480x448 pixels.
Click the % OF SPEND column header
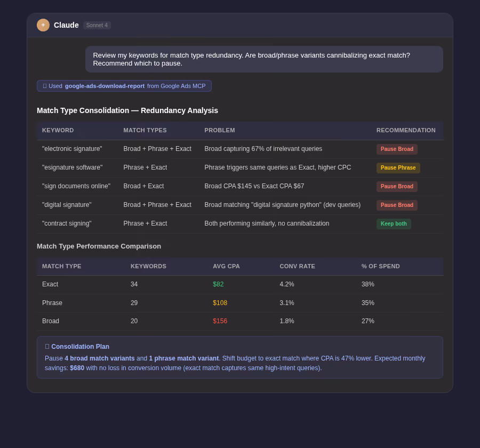click(380, 267)
